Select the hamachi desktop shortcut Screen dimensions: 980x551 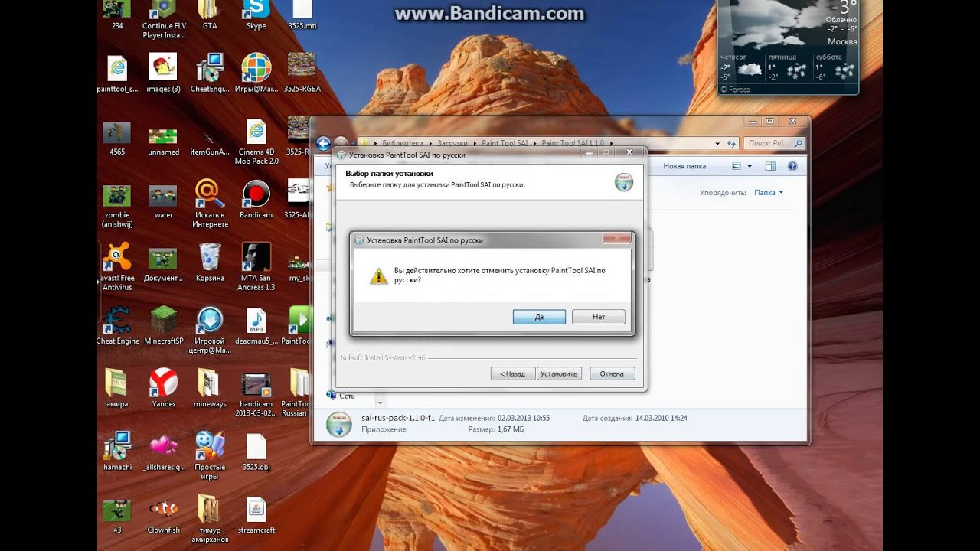click(117, 451)
